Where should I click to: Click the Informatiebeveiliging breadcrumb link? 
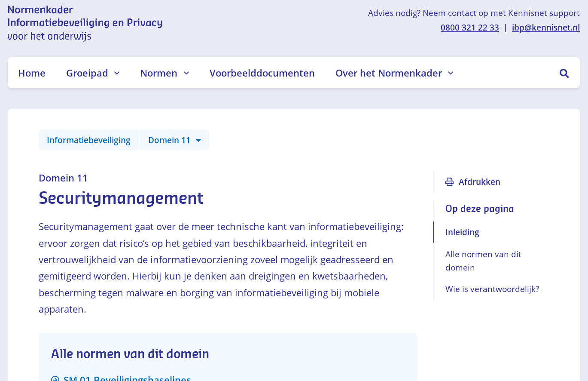coord(88,140)
